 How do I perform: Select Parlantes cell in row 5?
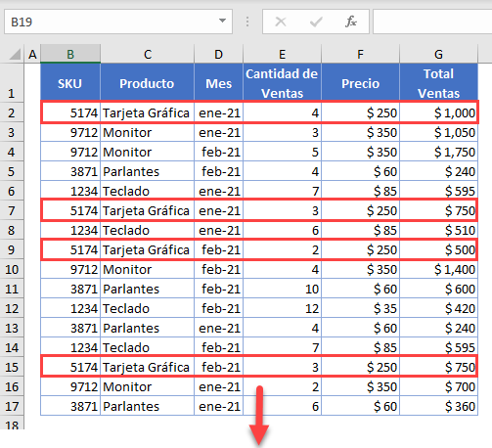tap(147, 171)
